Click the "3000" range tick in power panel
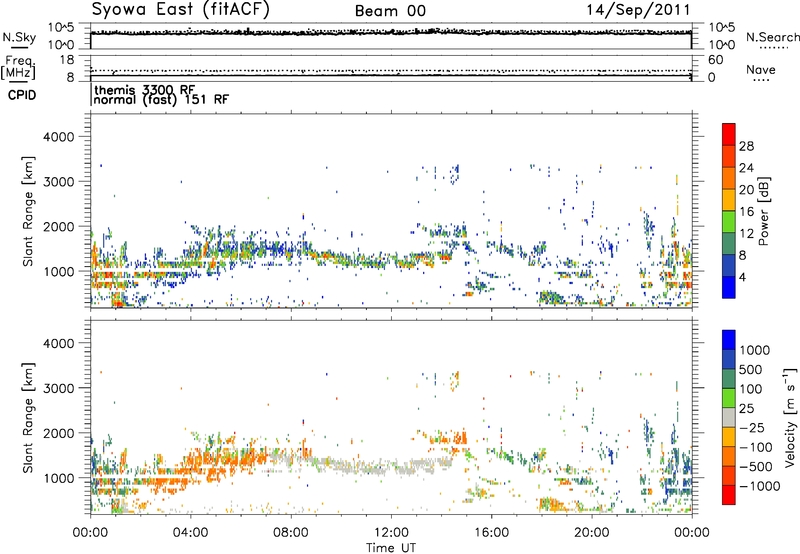The width and height of the screenshot is (800, 554). [x=58, y=182]
